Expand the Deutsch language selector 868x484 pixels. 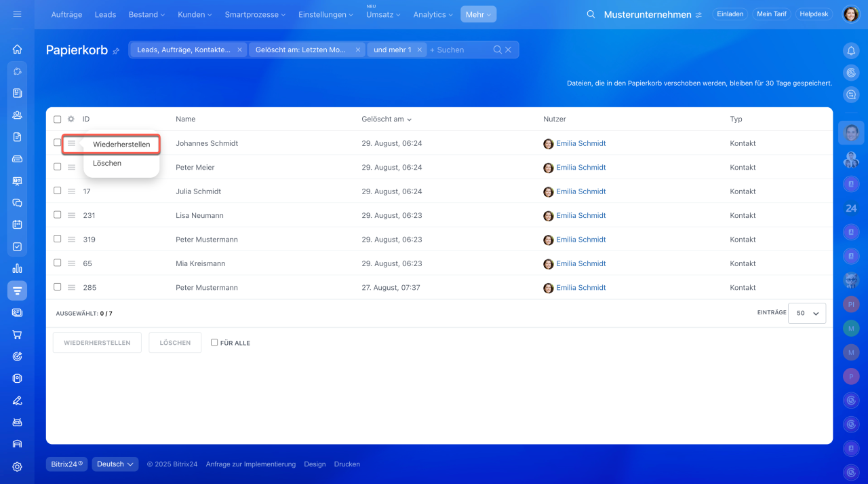point(115,464)
